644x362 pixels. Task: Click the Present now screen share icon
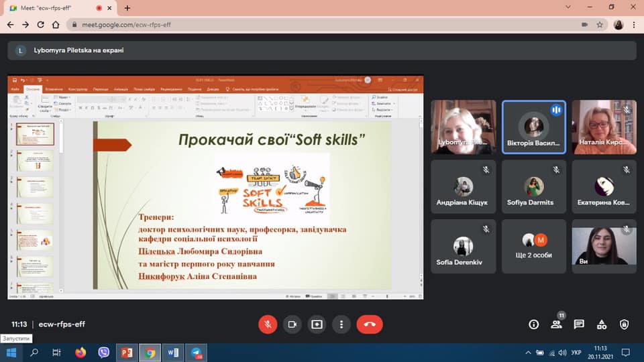pos(317,324)
